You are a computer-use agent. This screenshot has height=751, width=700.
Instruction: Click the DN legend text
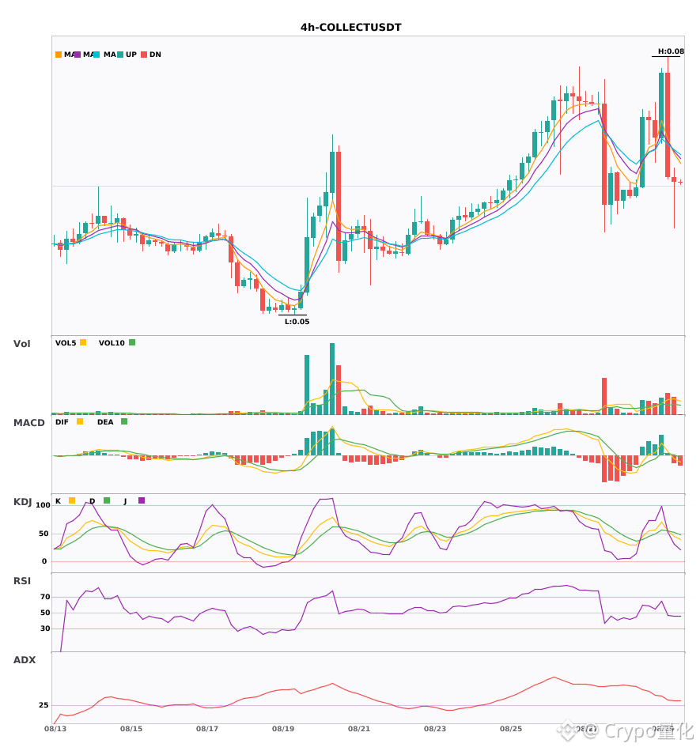pyautogui.click(x=155, y=55)
